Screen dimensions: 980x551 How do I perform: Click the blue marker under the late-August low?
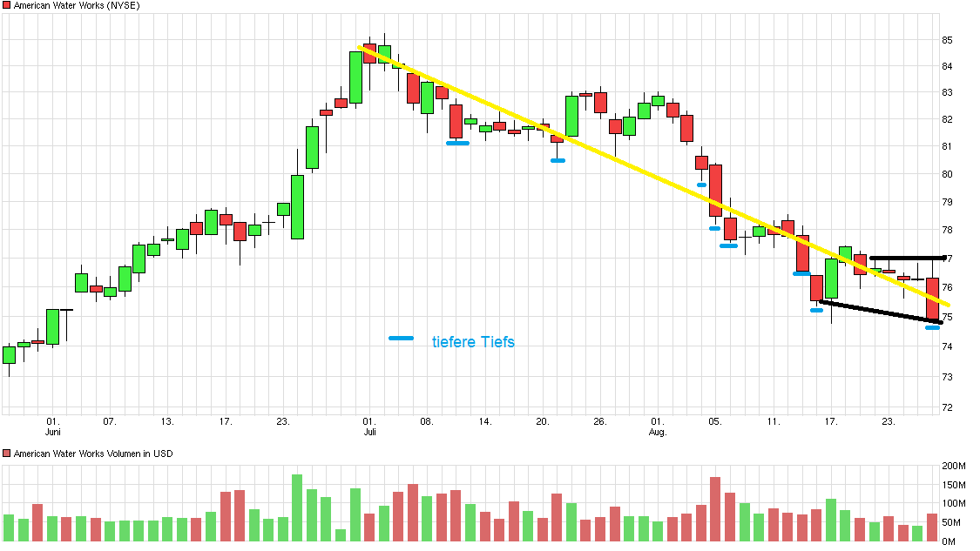(934, 328)
